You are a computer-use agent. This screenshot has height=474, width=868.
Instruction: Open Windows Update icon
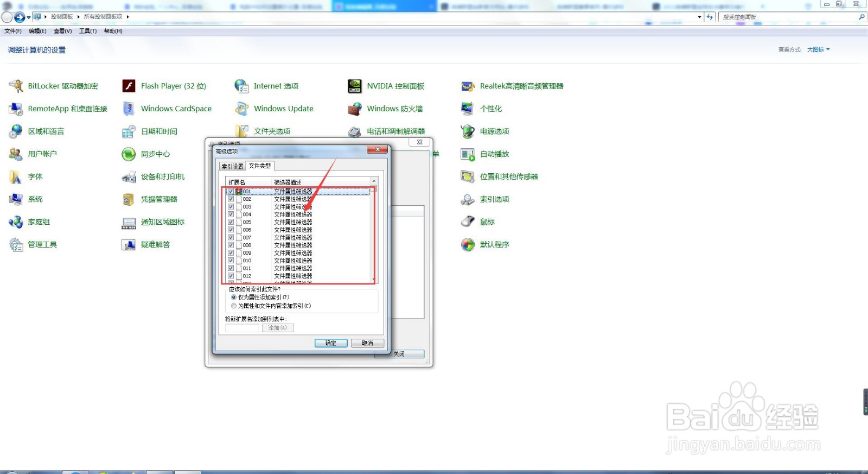click(x=241, y=109)
